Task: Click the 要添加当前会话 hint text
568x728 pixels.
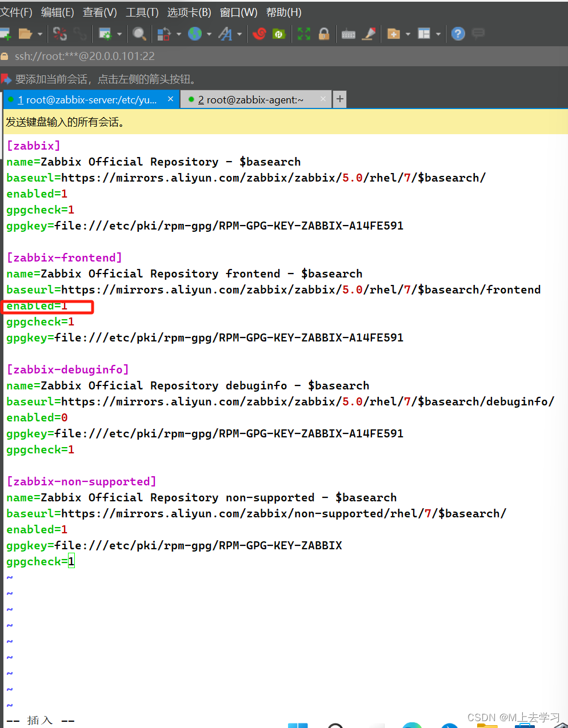Action: click(x=107, y=79)
